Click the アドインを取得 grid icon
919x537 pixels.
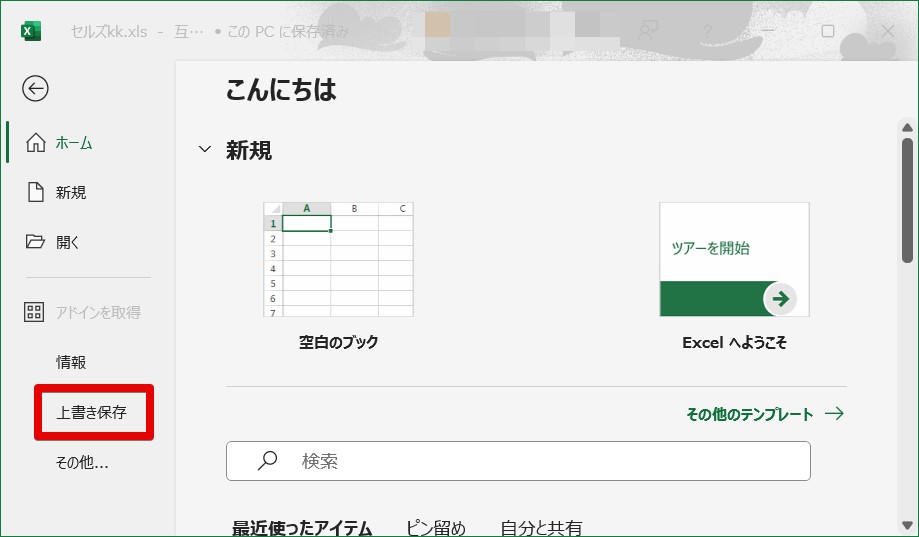click(x=36, y=312)
